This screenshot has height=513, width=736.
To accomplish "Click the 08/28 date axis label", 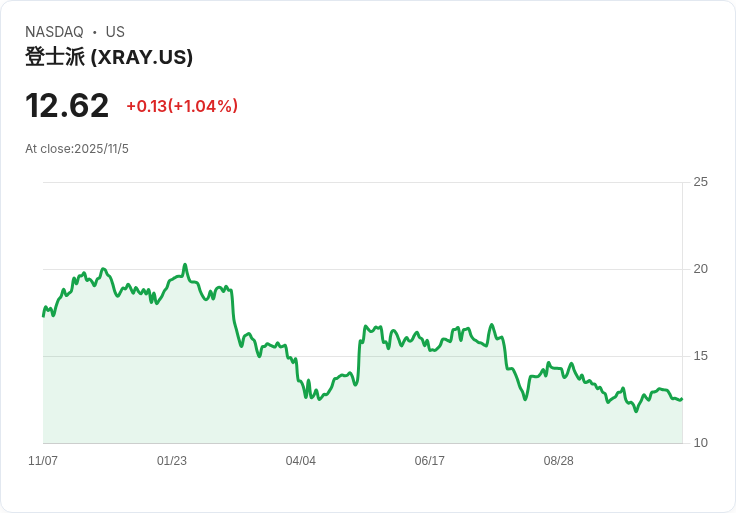I will pos(559,461).
